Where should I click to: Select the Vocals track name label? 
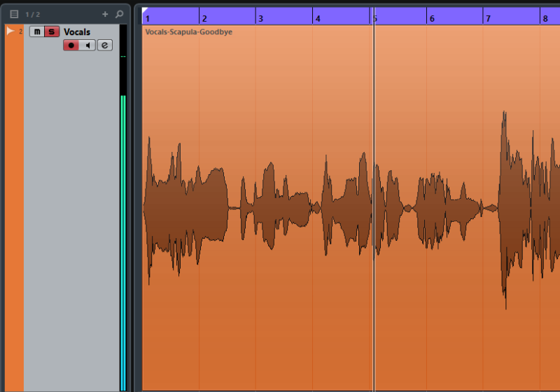[77, 31]
